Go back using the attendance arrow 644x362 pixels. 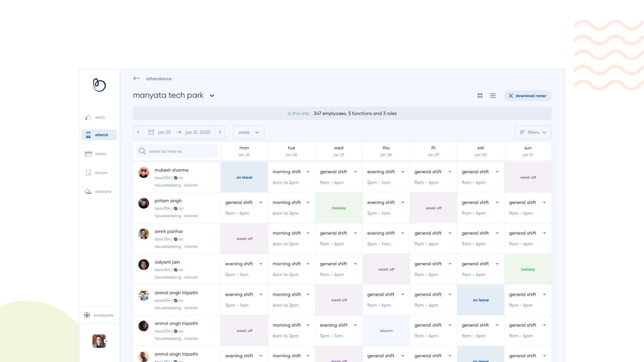[137, 78]
